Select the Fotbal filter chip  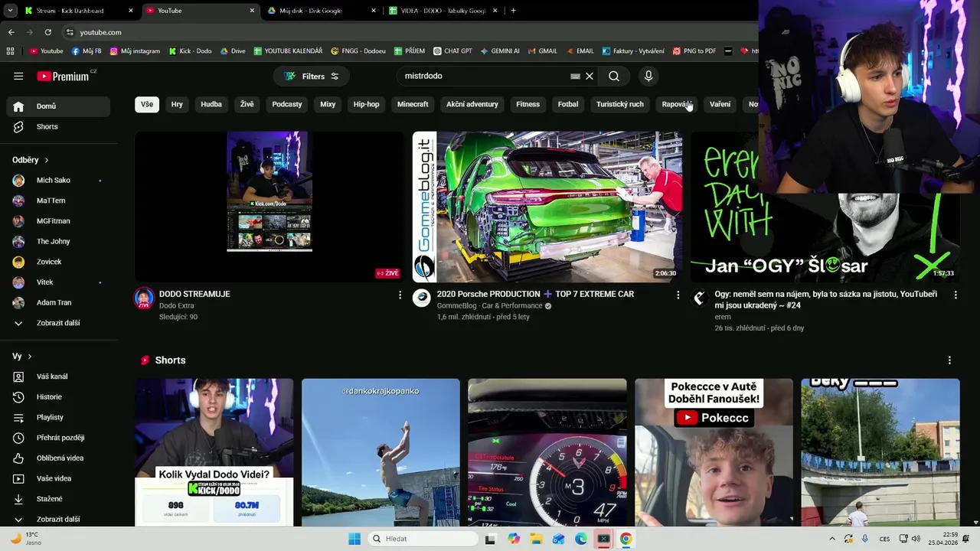tap(568, 104)
